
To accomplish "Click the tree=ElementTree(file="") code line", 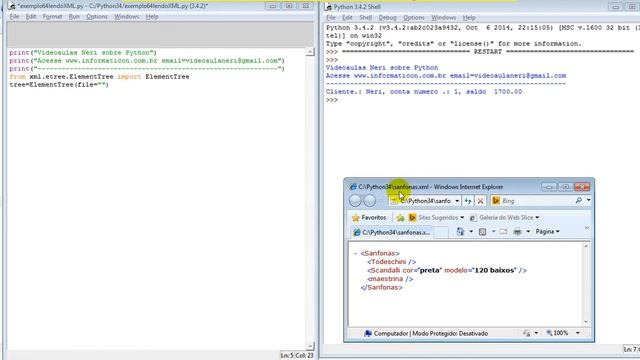I will coord(59,84).
